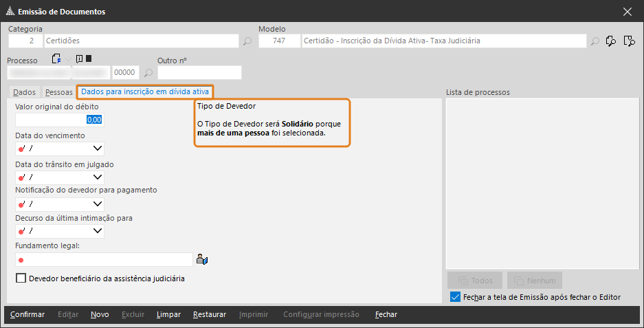
Task: Switch to the Pessoas tab
Action: [x=58, y=92]
